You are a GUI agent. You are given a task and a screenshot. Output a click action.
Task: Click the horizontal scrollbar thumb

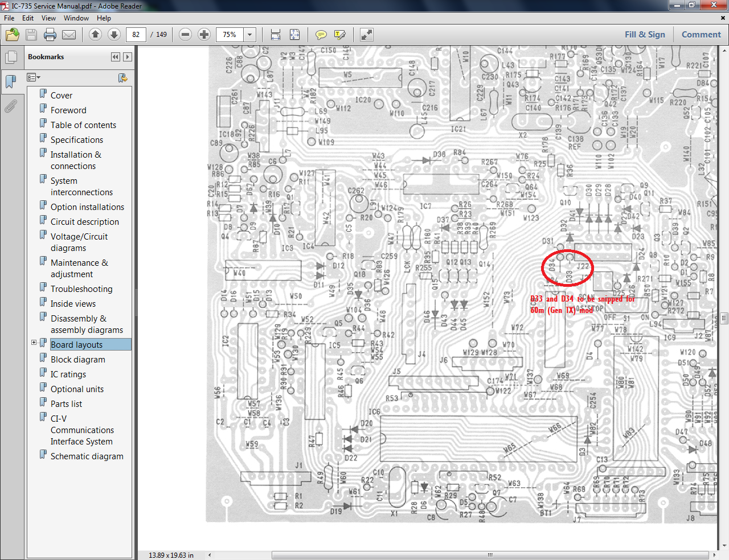[x=490, y=555]
